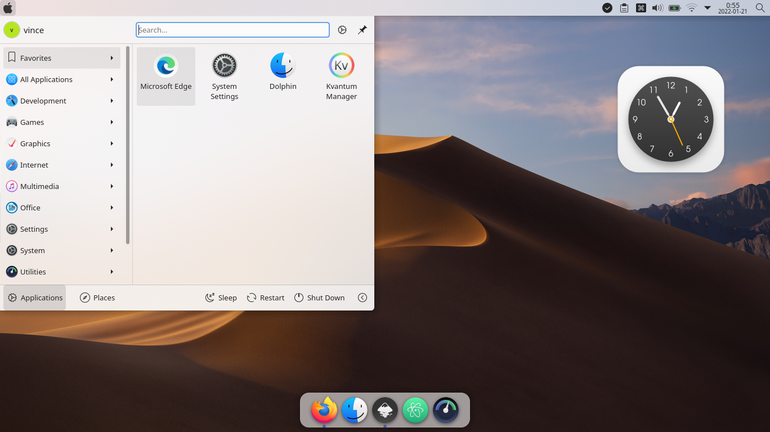This screenshot has height=432, width=770.
Task: Launch Microsoft Edge from favorites
Action: [x=166, y=76]
